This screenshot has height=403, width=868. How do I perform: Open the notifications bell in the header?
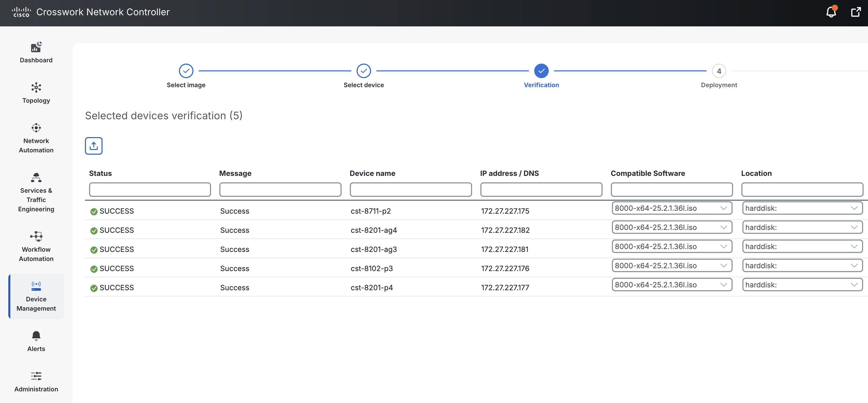coord(831,12)
